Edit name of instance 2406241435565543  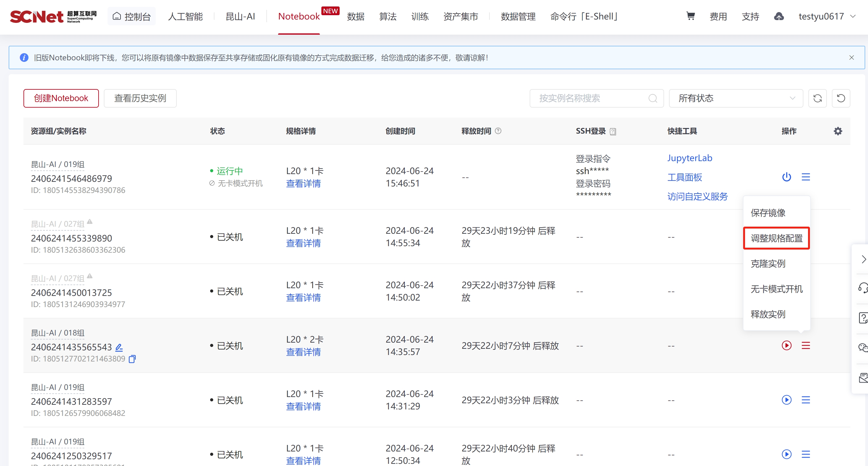pos(119,347)
